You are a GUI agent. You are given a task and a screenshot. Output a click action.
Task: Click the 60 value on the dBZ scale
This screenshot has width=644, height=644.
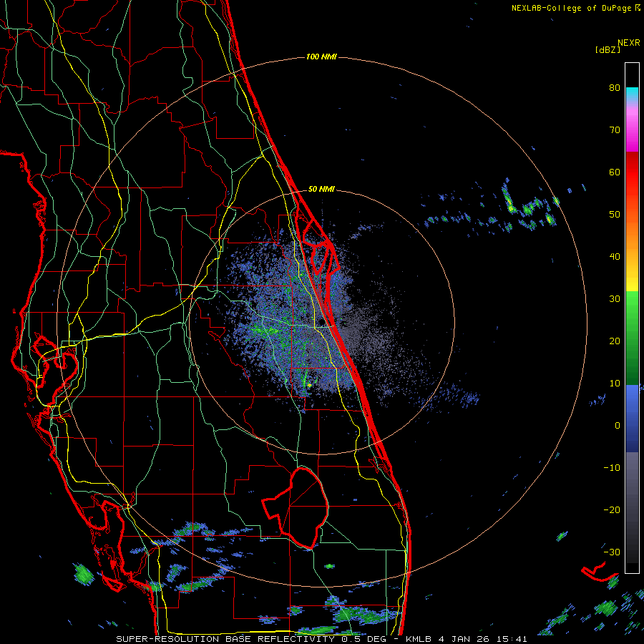click(615, 172)
